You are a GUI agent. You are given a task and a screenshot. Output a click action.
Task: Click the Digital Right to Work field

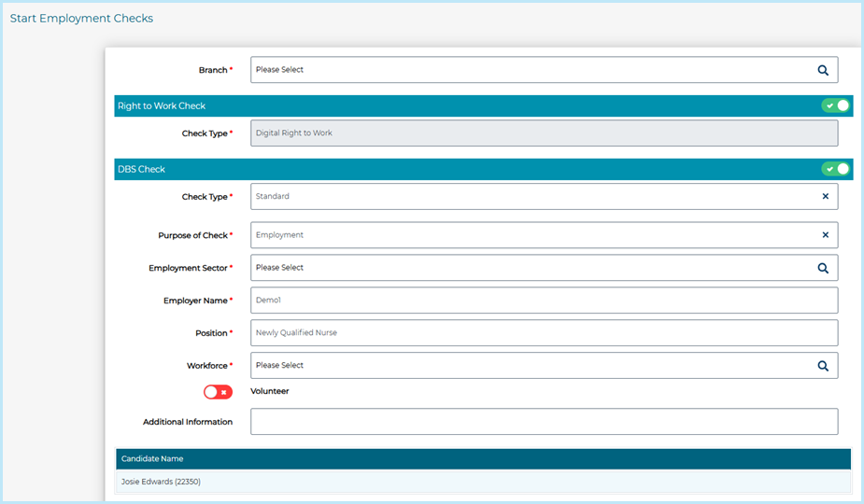point(544,133)
